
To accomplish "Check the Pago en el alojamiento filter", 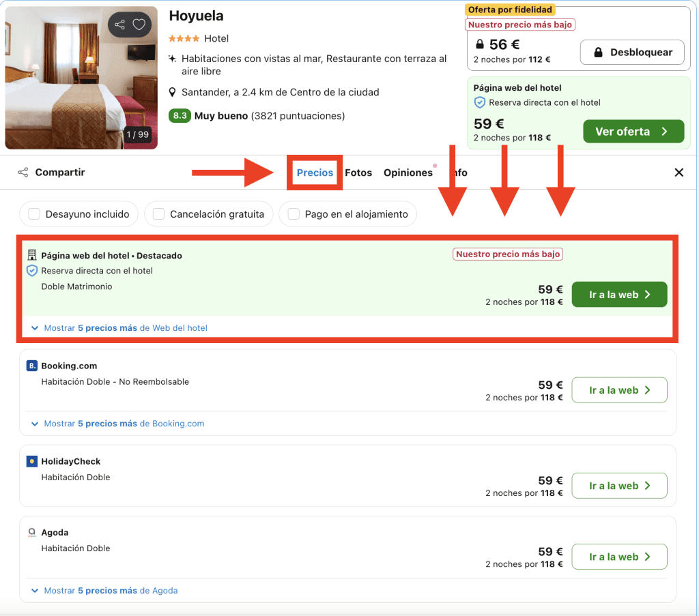I will coord(294,214).
